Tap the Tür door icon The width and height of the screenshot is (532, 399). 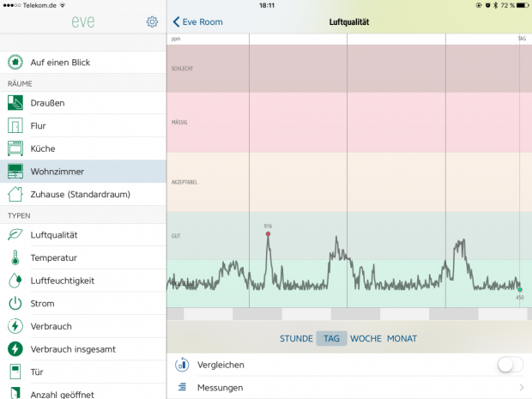[15, 372]
